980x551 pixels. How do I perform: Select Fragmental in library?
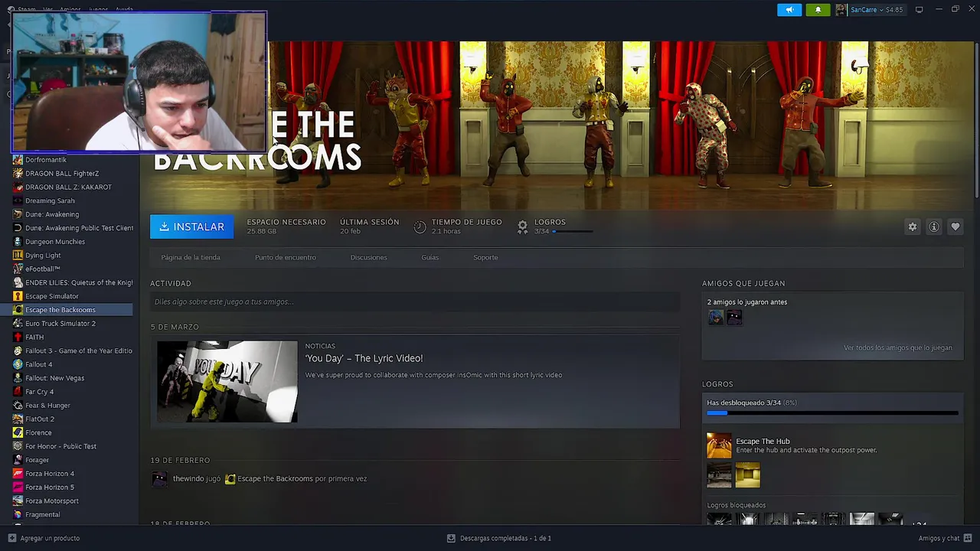click(x=42, y=515)
